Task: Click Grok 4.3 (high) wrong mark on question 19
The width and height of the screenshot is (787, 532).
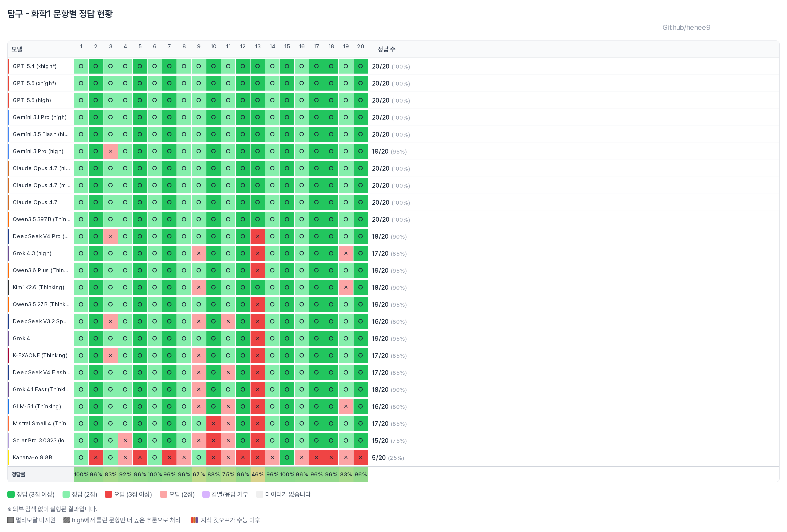Action: point(346,253)
